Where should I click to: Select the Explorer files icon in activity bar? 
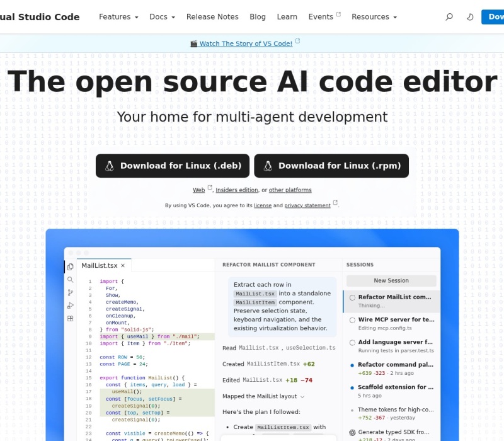tap(71, 266)
